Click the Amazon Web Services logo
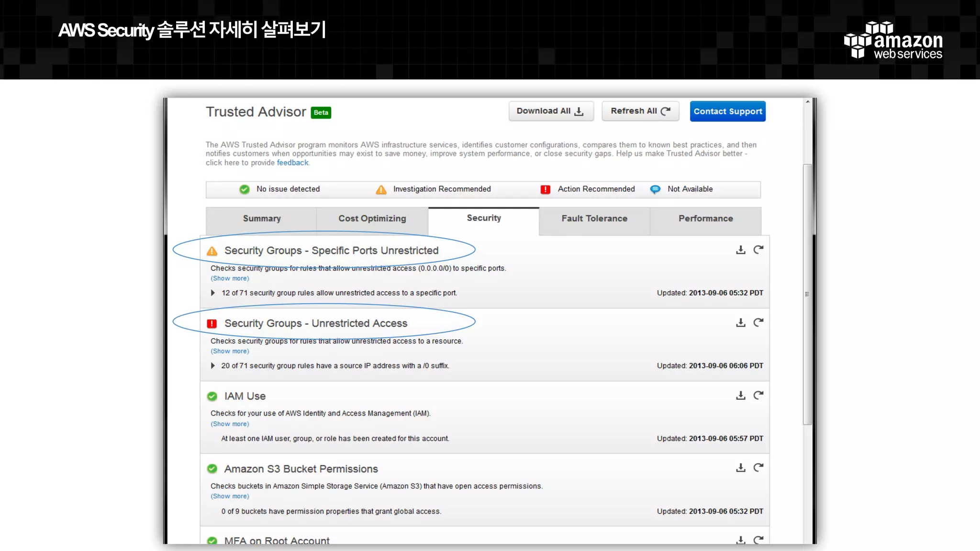 pyautogui.click(x=893, y=40)
